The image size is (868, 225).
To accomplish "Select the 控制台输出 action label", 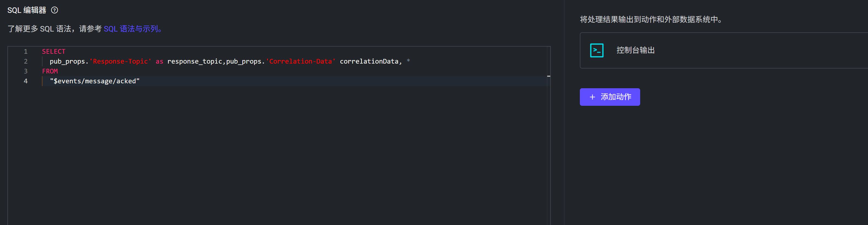I will 635,50.
